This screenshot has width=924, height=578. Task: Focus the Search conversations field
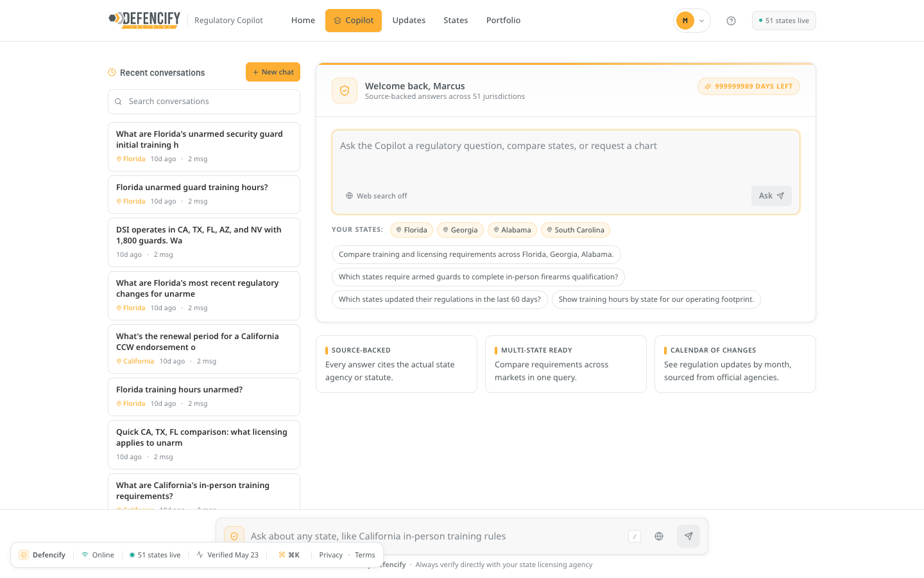[x=204, y=101]
